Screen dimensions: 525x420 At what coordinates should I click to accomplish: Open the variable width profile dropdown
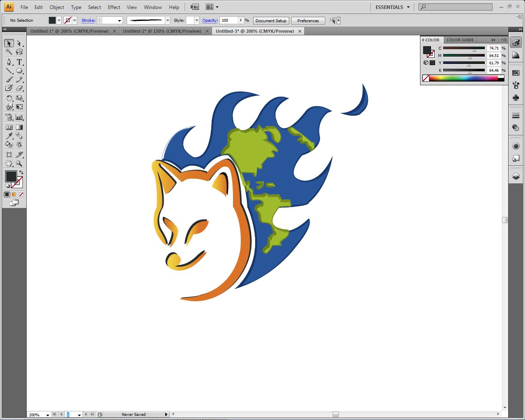click(x=167, y=20)
